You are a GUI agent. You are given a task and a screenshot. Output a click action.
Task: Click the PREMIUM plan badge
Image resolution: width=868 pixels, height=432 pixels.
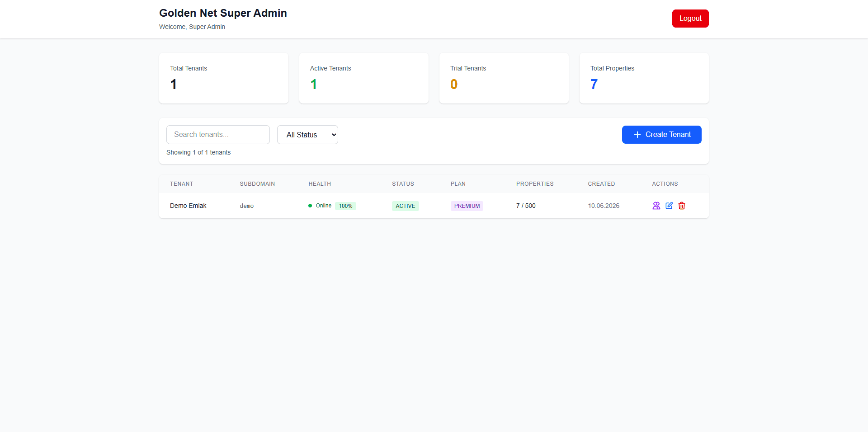(x=467, y=206)
